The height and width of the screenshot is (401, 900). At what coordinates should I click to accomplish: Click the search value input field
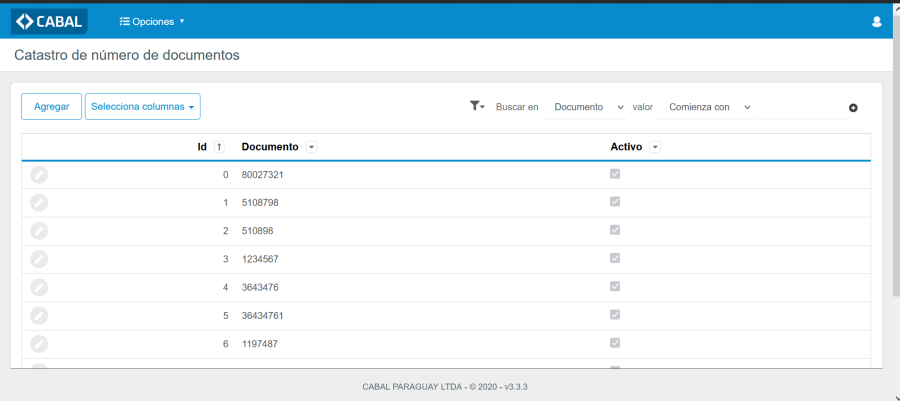(800, 107)
